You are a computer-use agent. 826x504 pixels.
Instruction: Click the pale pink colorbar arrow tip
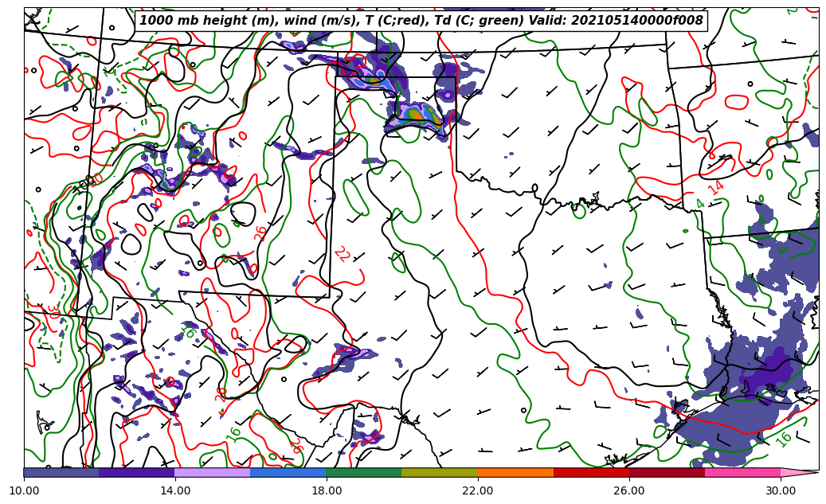point(800,472)
